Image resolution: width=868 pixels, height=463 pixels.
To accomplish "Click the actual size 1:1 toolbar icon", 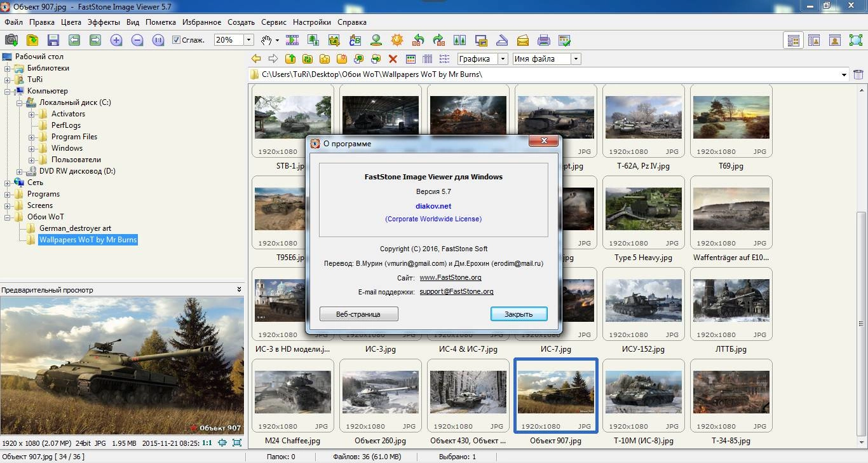I will (158, 40).
